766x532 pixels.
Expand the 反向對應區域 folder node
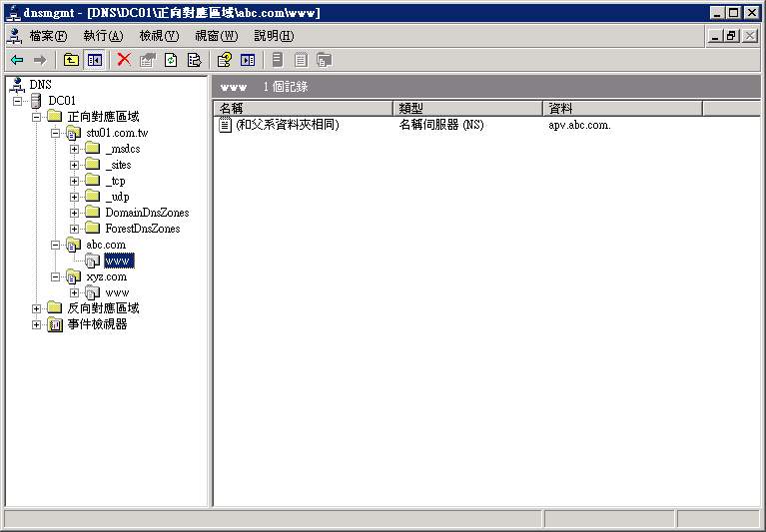(x=36, y=308)
